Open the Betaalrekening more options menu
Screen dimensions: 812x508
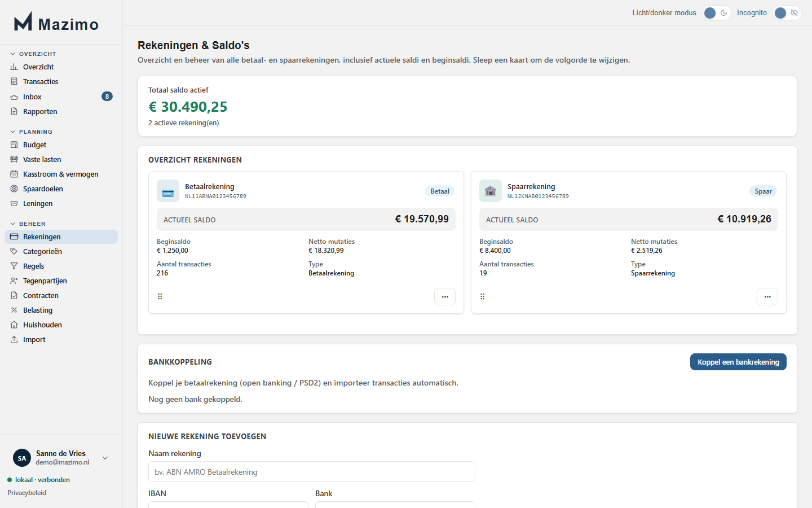[x=445, y=297]
